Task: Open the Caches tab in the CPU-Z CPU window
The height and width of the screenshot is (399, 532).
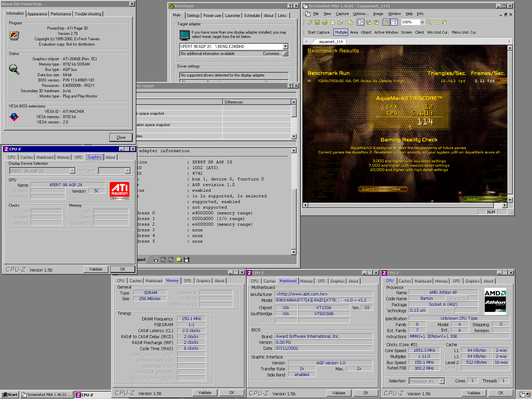Action: [x=405, y=281]
